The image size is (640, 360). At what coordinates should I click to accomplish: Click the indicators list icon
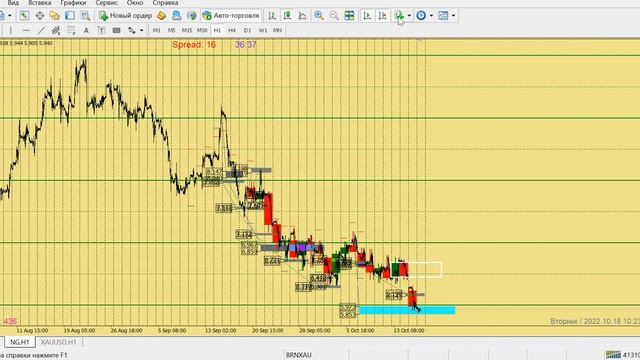[x=399, y=16]
